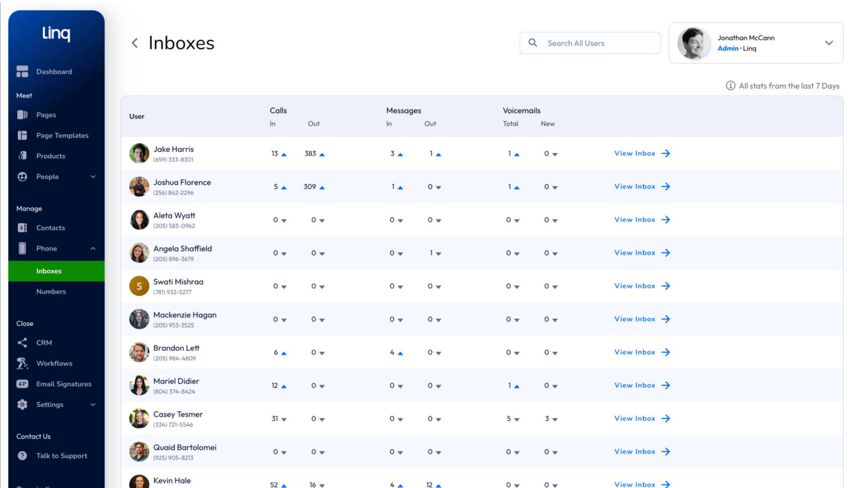868x488 pixels.
Task: Collapse the Phone submenu chevron
Action: [93, 249]
